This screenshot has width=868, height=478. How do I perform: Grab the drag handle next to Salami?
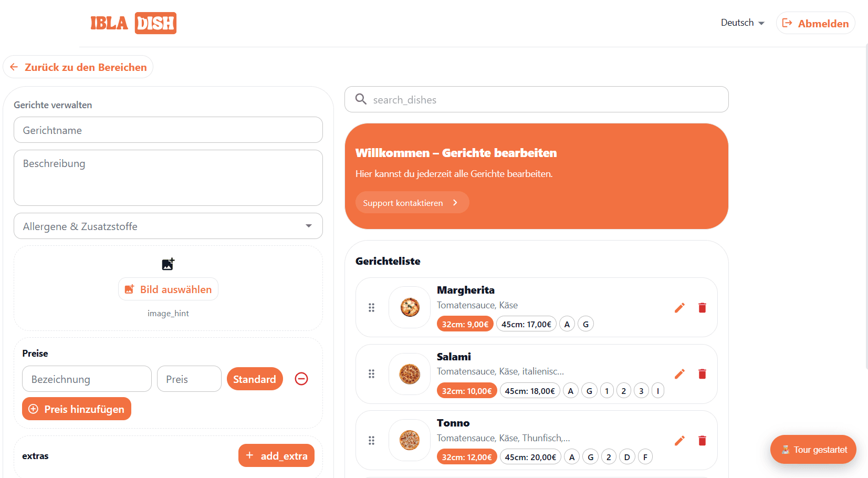pyautogui.click(x=372, y=374)
